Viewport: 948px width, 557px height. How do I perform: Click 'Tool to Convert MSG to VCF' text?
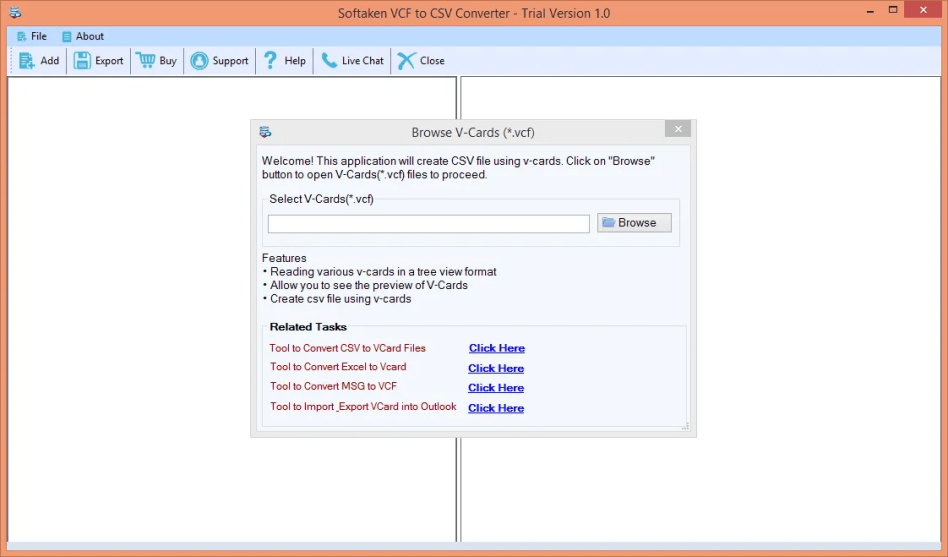pyautogui.click(x=333, y=386)
